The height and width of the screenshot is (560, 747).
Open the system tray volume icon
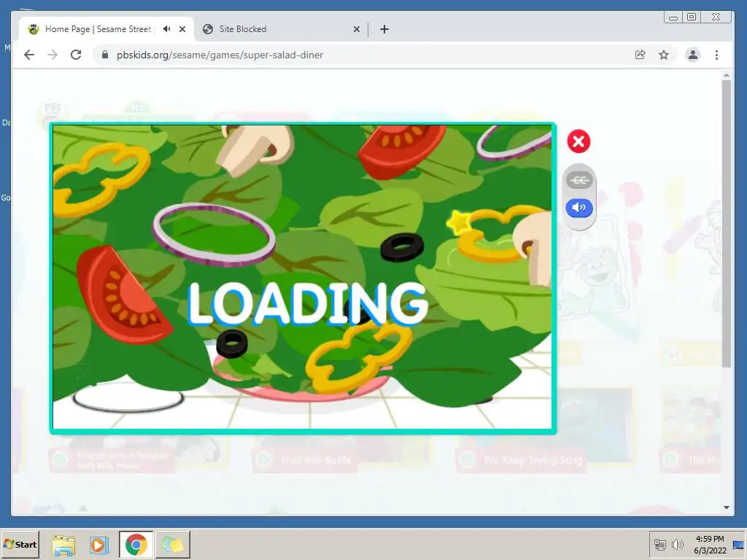tap(677, 544)
